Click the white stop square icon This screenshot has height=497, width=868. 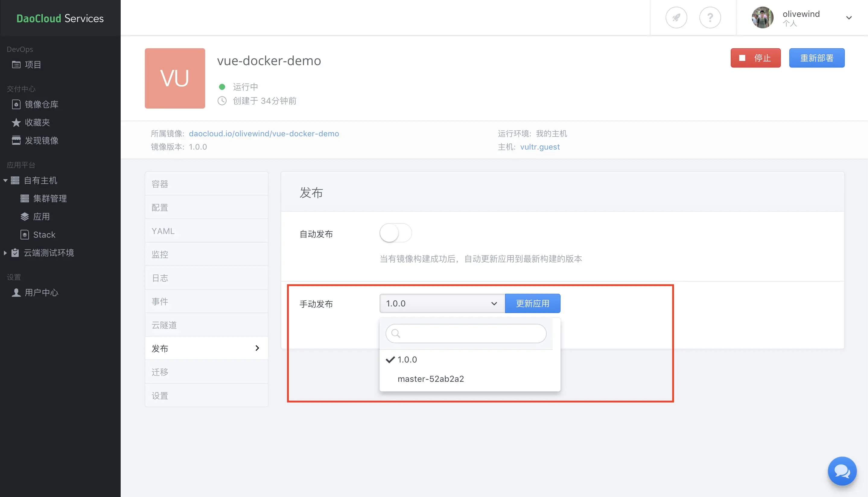tap(742, 58)
